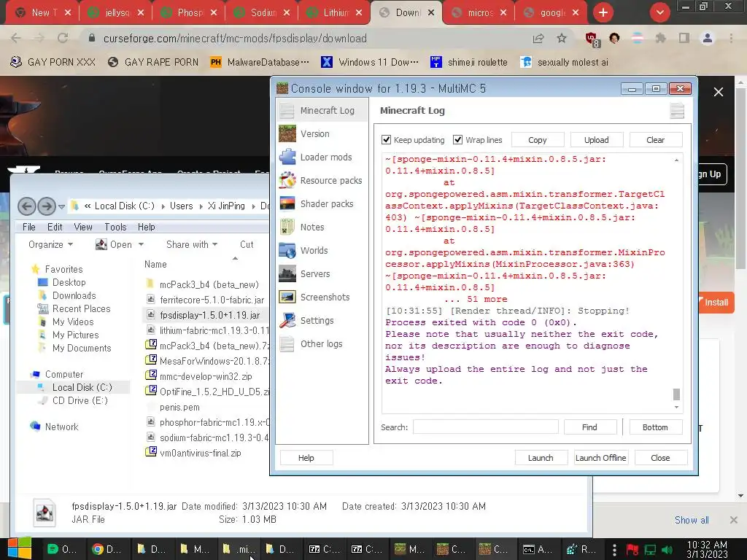This screenshot has width=747, height=560.
Task: Open Chrome's tab search dropdown
Action: pyautogui.click(x=659, y=13)
